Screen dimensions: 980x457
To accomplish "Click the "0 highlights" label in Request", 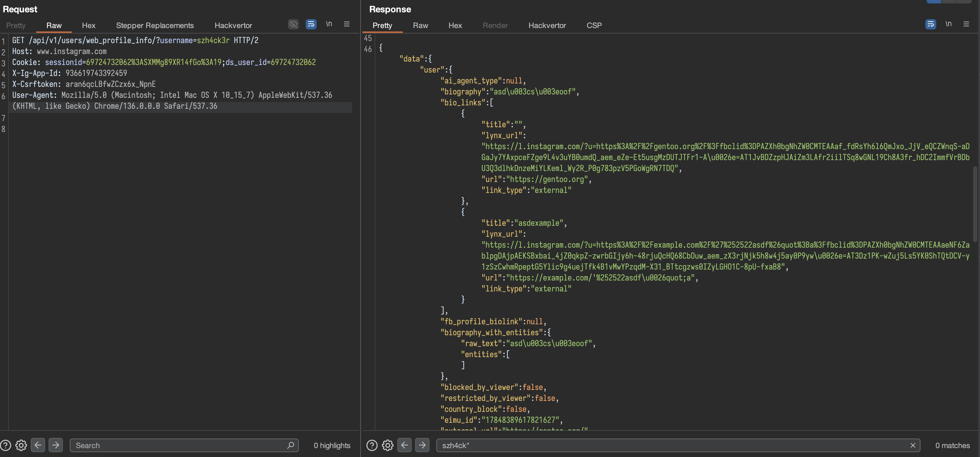I will pyautogui.click(x=332, y=445).
